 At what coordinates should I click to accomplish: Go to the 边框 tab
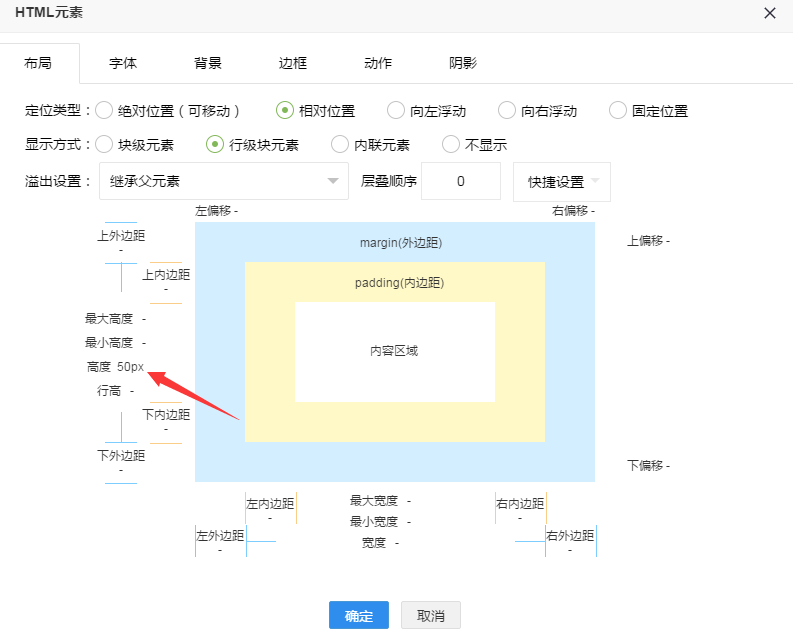(293, 63)
